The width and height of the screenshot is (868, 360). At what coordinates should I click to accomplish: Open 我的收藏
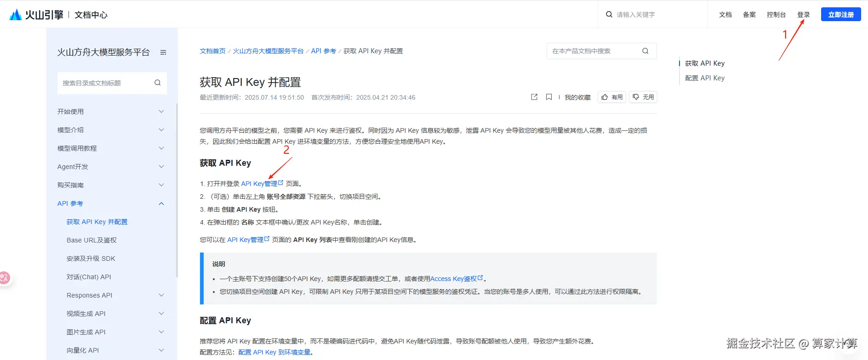(x=577, y=97)
